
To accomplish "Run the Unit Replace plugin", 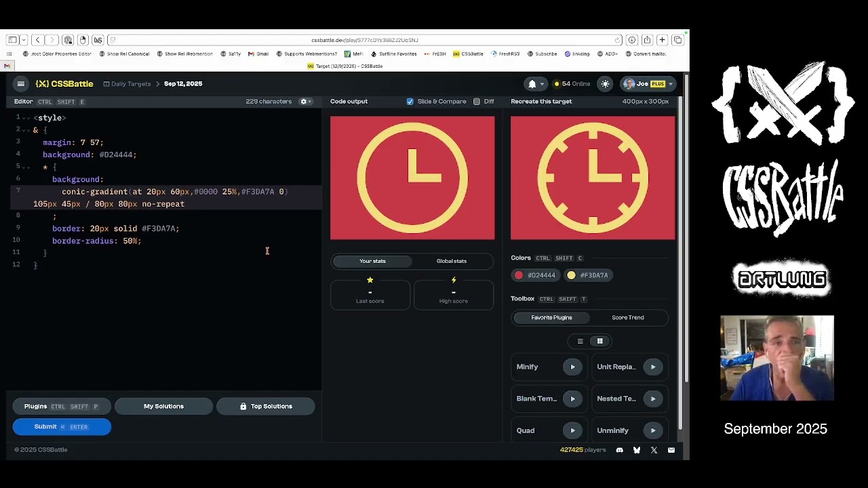I will click(x=653, y=367).
